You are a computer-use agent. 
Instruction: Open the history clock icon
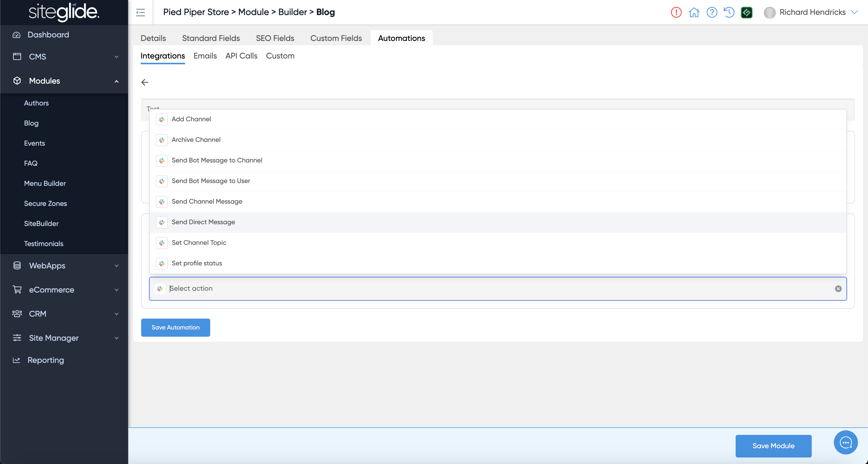click(x=729, y=13)
